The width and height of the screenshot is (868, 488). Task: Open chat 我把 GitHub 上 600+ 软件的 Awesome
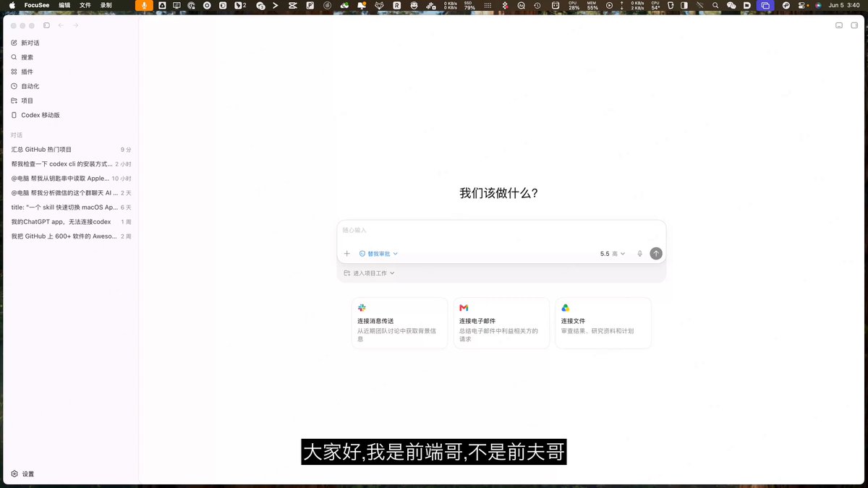(71, 236)
